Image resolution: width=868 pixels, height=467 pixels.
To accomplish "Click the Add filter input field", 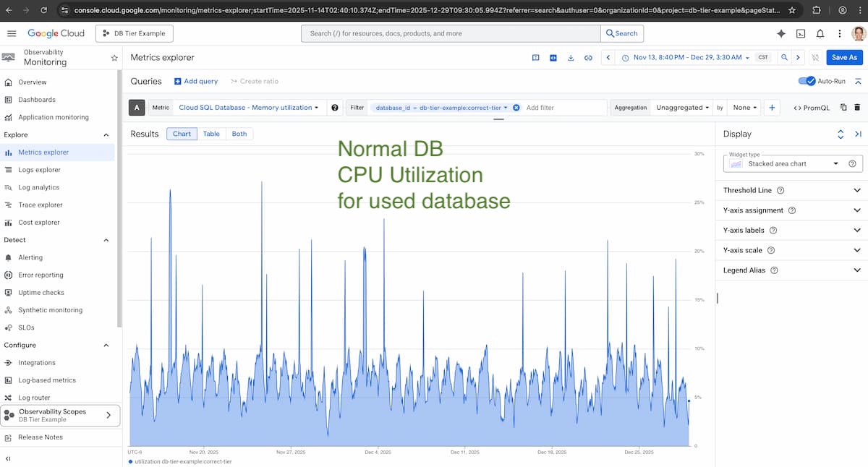I will click(x=564, y=108).
